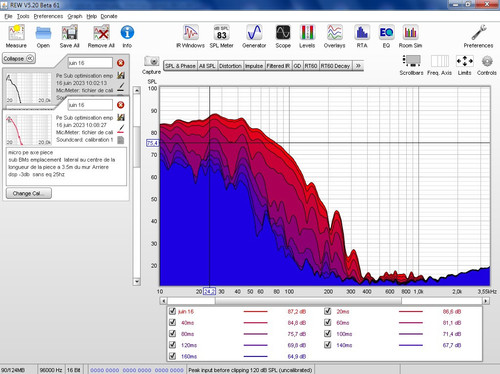Open the Scope tool

[x=283, y=36]
